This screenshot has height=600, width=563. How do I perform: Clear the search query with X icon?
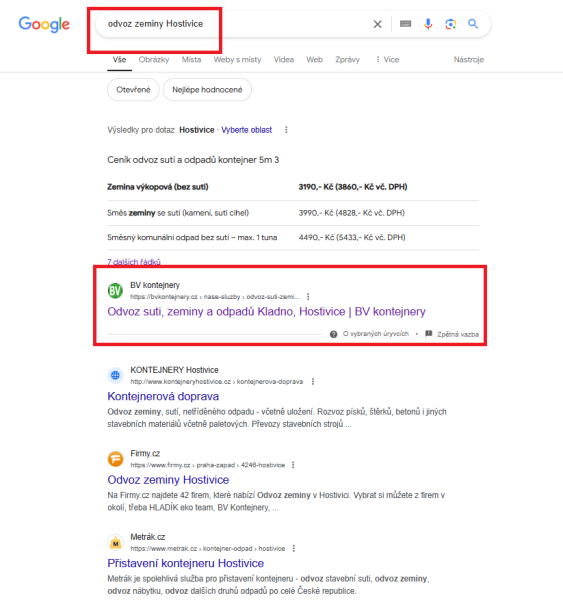tap(377, 24)
